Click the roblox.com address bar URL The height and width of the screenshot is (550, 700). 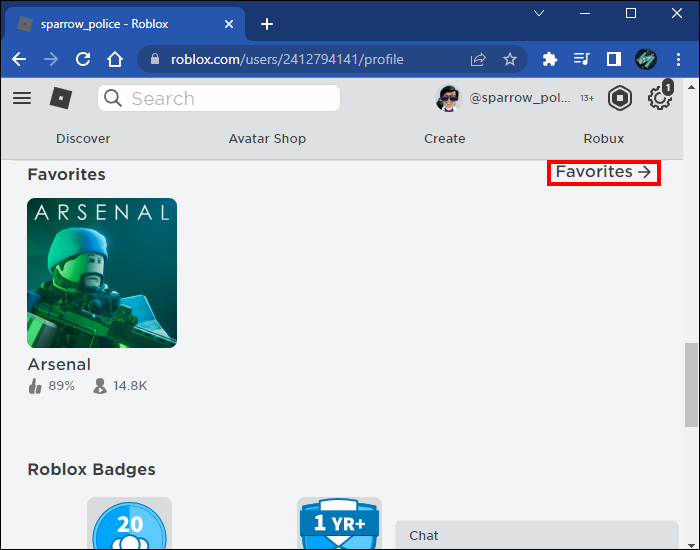(x=287, y=59)
